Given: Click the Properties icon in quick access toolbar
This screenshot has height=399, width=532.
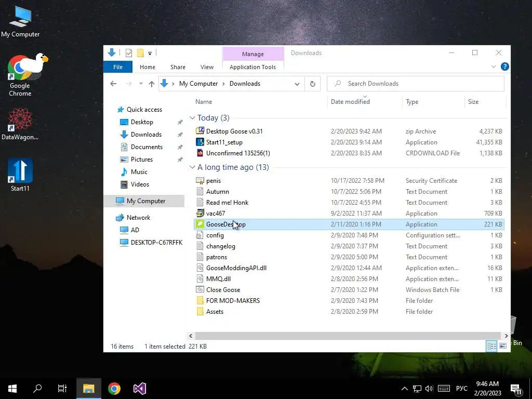Looking at the screenshot, I should pyautogui.click(x=129, y=53).
